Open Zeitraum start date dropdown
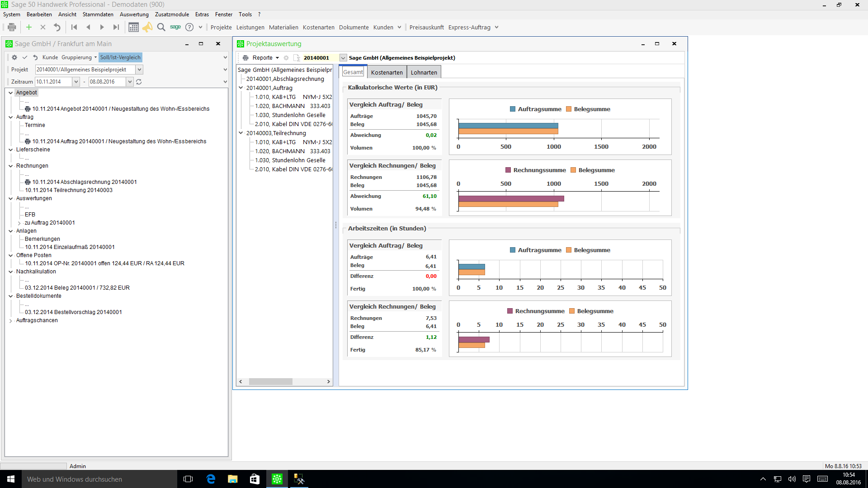868x488 pixels. pos(76,82)
